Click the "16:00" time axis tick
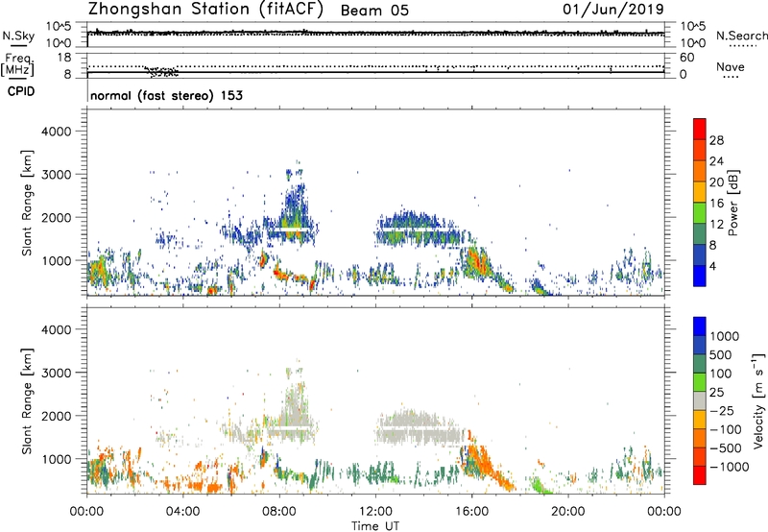 pyautogui.click(x=471, y=512)
